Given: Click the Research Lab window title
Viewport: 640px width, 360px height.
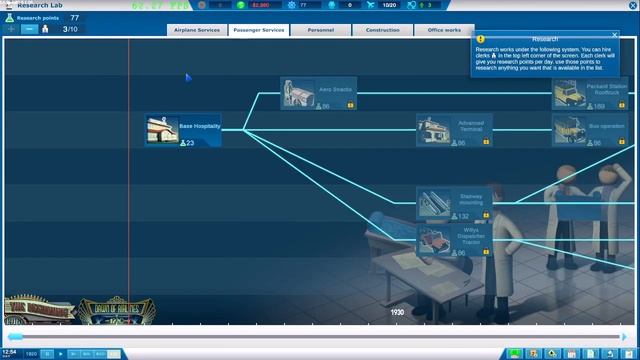Looking at the screenshot, I should pos(40,5).
